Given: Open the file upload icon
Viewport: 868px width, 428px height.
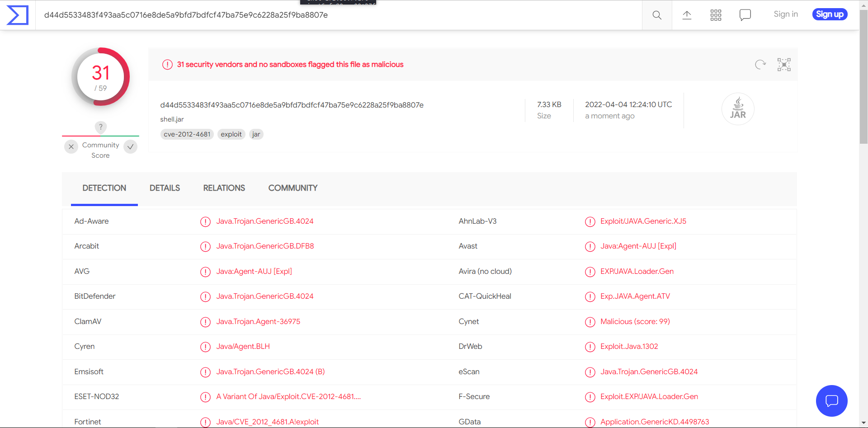Looking at the screenshot, I should pos(687,15).
